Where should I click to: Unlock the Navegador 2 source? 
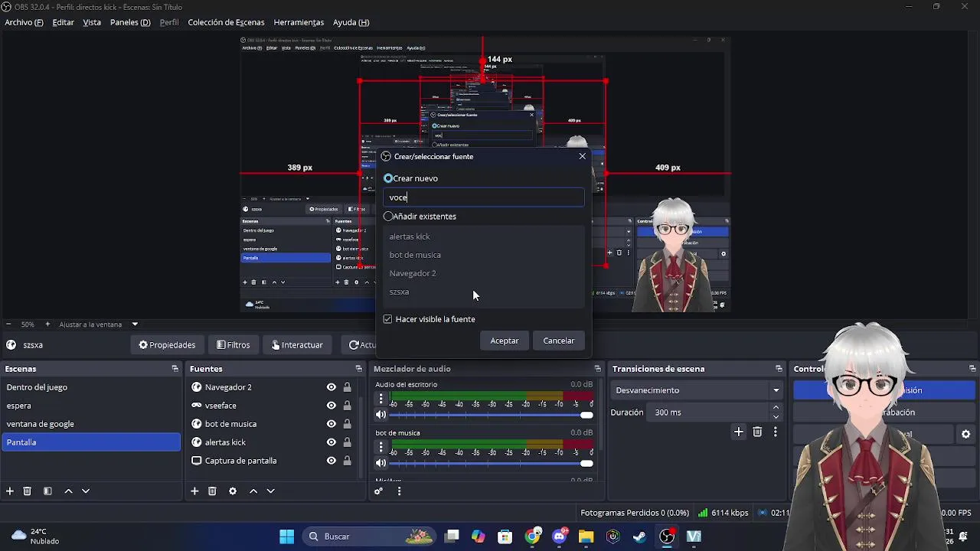click(x=348, y=387)
